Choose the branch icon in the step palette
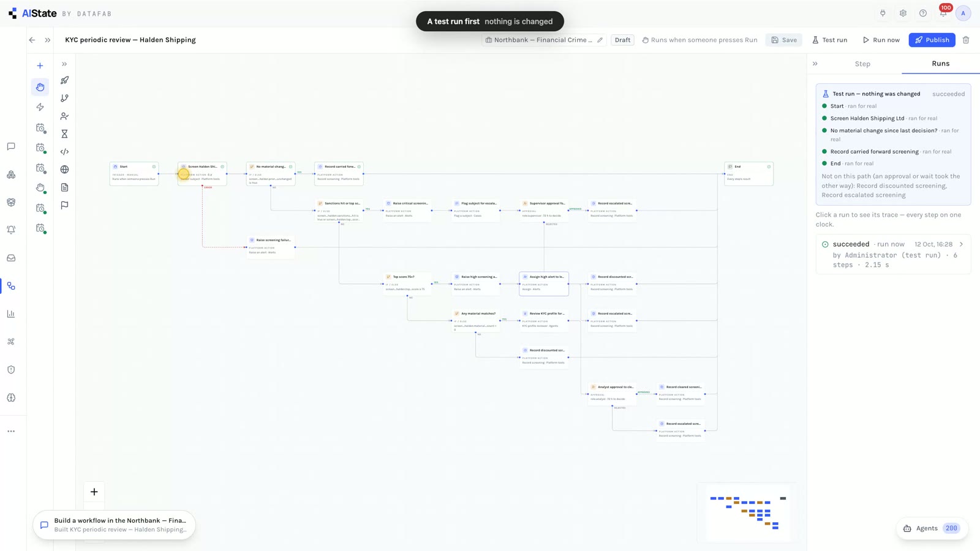Image resolution: width=980 pixels, height=551 pixels. 64,98
